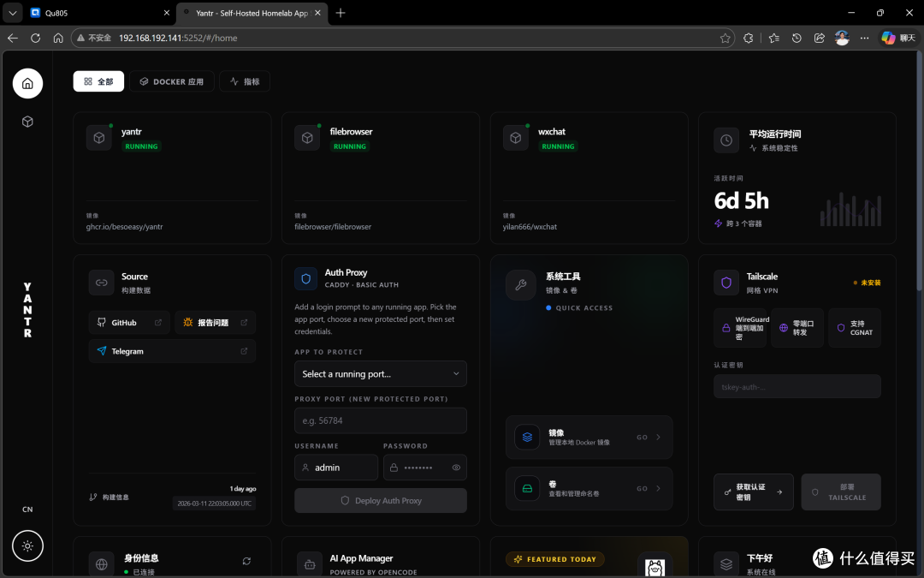Click the Source card link icon

[101, 283]
